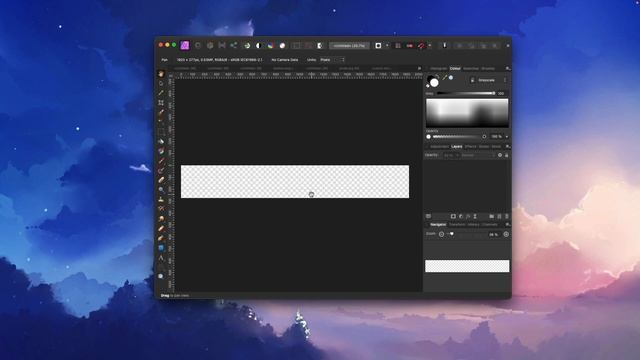Apply Auto White Balance from the toolbar

[282, 46]
